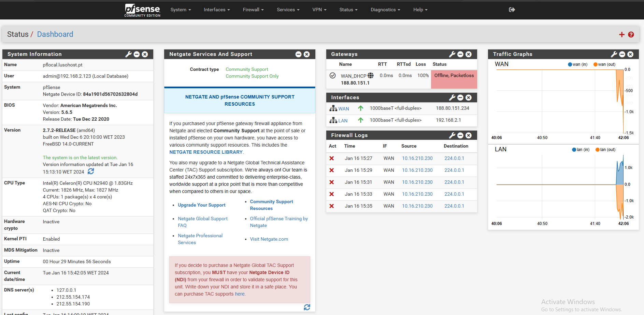Click the Netgate Device ID value
644x315 pixels.
[x=110, y=94]
